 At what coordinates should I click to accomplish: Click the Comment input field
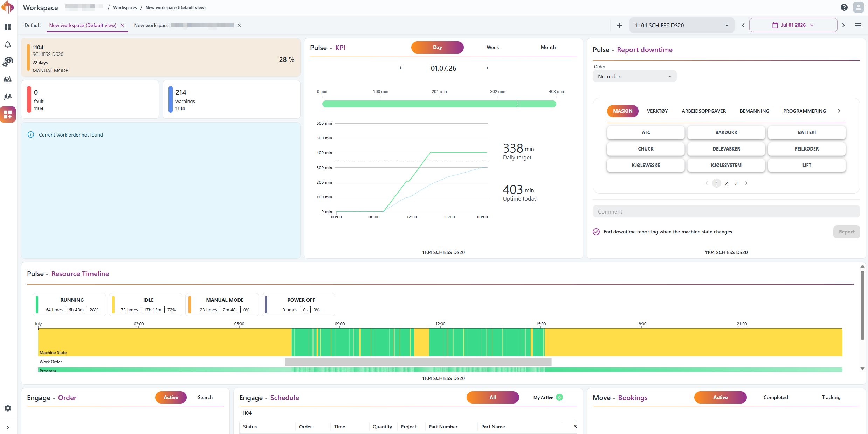pos(726,211)
